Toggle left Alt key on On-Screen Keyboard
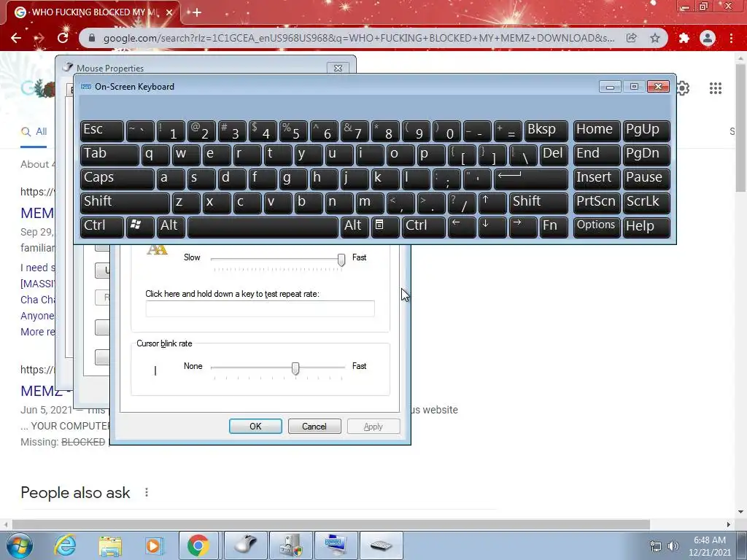This screenshot has height=560, width=747. point(171,226)
